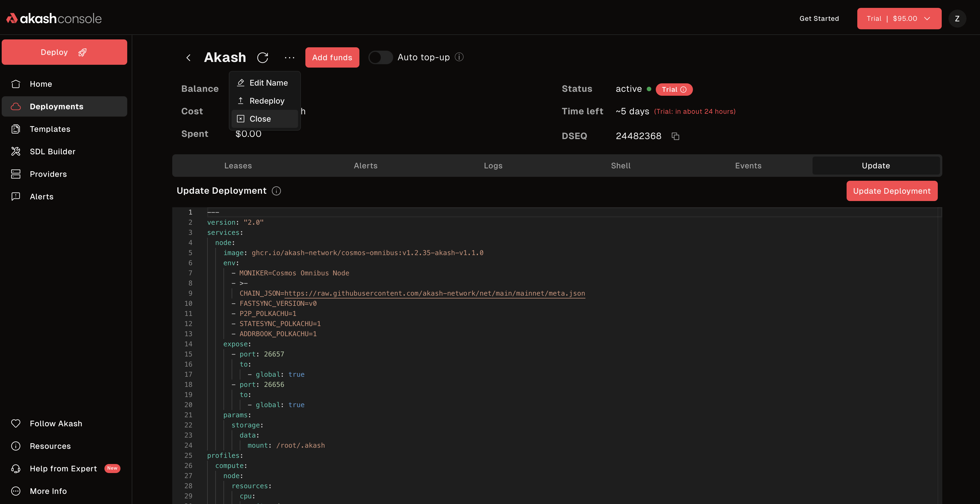Open the Auto top-up info icon

coord(459,57)
